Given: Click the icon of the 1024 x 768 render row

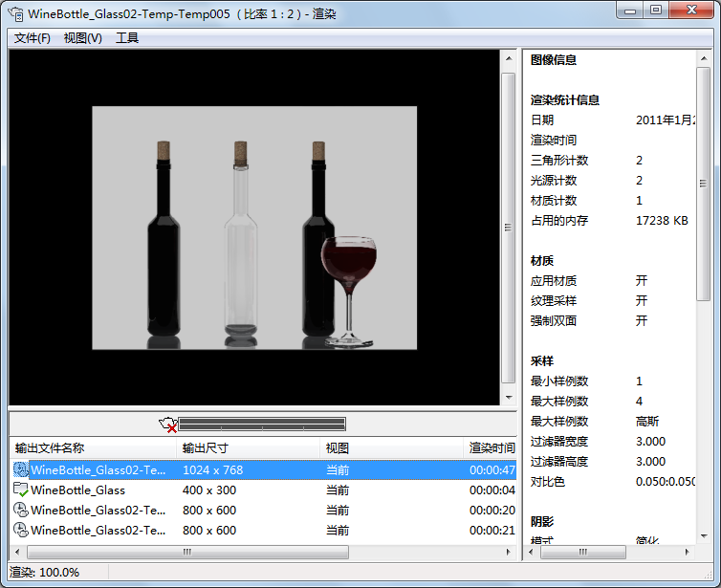Looking at the screenshot, I should click(x=21, y=469).
